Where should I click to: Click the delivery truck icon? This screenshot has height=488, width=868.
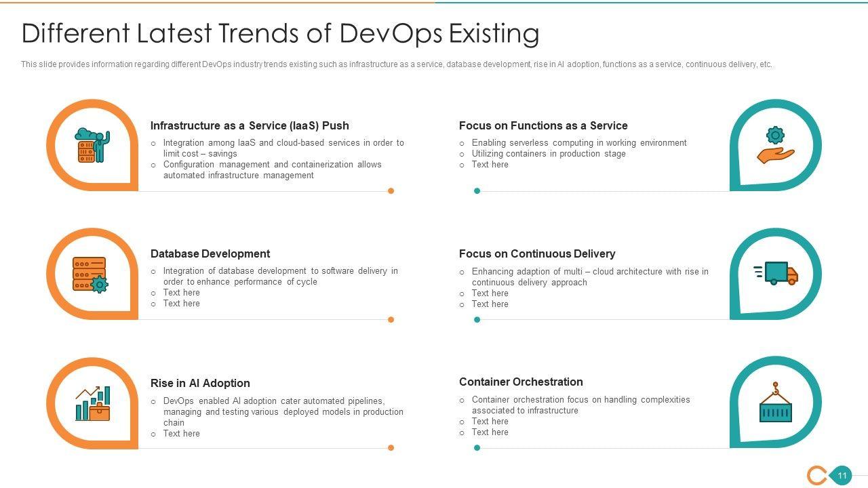(776, 273)
